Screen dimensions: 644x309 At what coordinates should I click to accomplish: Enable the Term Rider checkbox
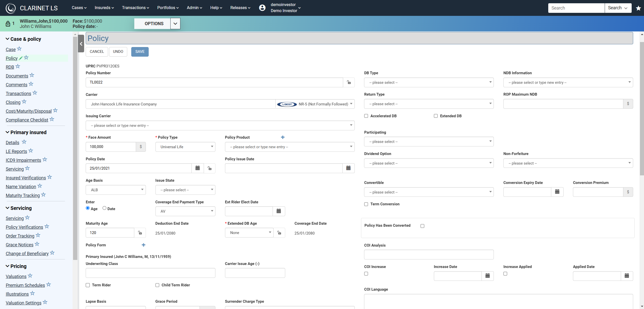tap(88, 285)
